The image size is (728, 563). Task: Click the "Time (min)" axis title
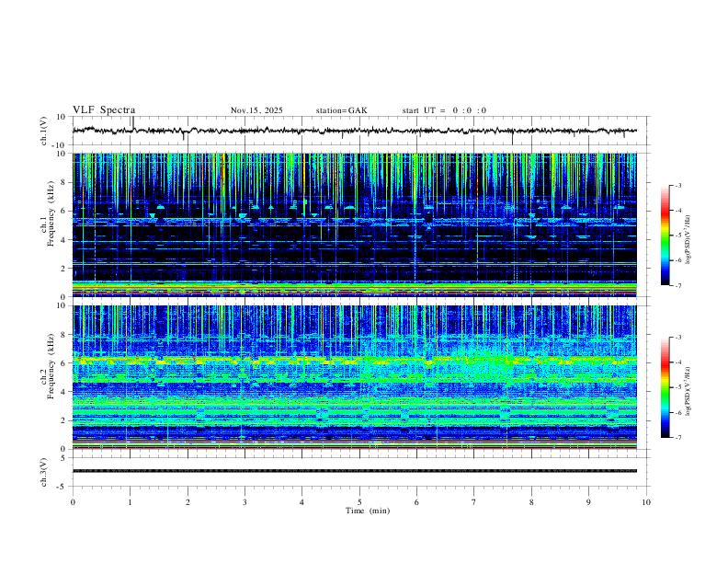(x=368, y=511)
